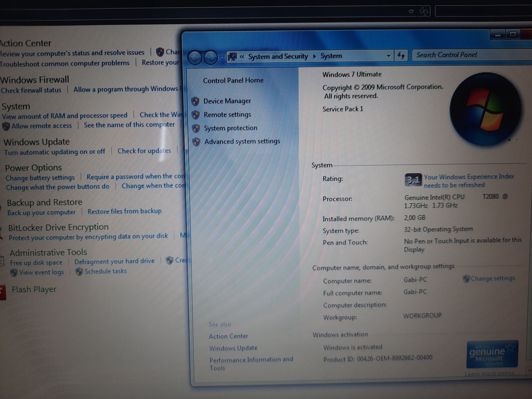Click Allow remote access link

coord(41,126)
